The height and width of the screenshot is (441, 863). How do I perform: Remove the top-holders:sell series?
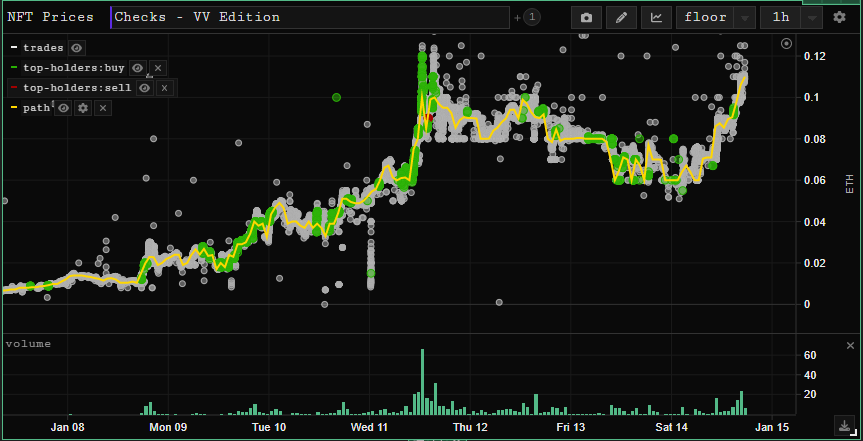(x=165, y=88)
